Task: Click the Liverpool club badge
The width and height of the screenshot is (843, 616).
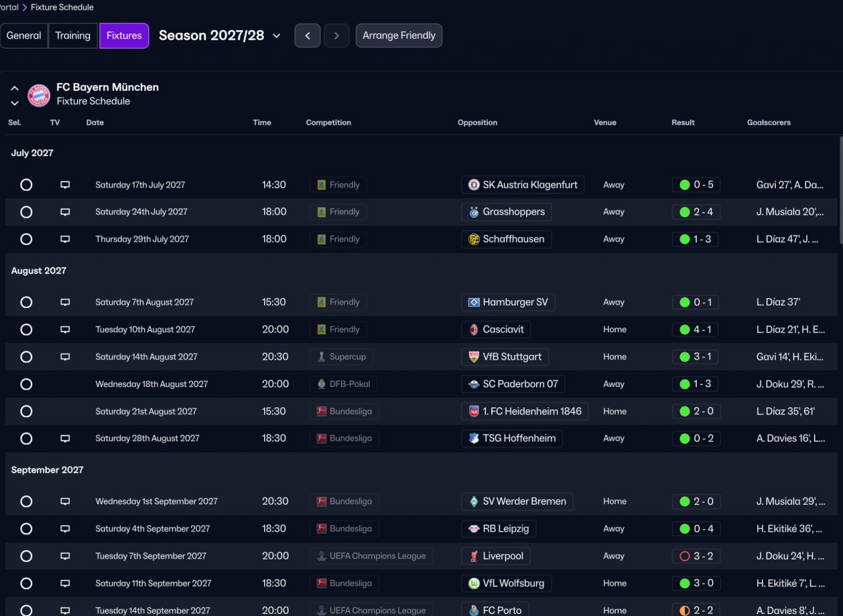Action: coord(474,556)
